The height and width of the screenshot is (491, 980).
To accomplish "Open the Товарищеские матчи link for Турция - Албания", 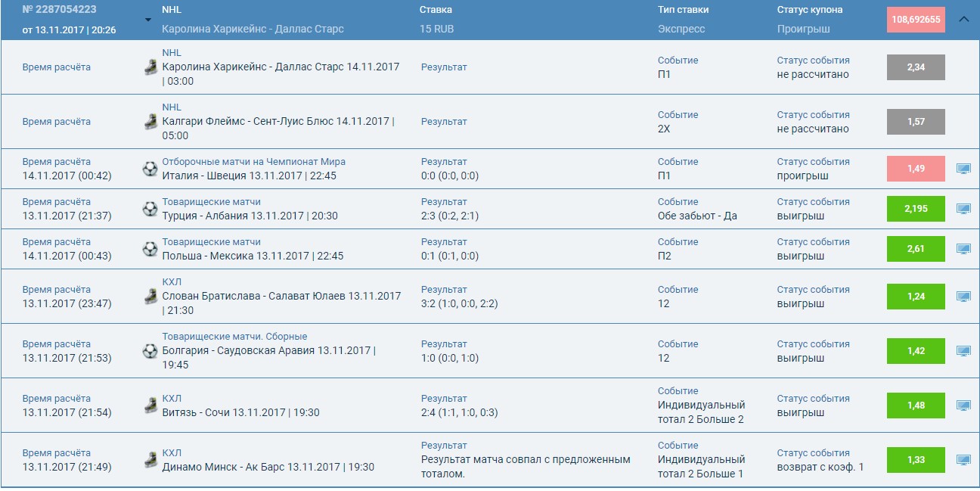I will [212, 201].
